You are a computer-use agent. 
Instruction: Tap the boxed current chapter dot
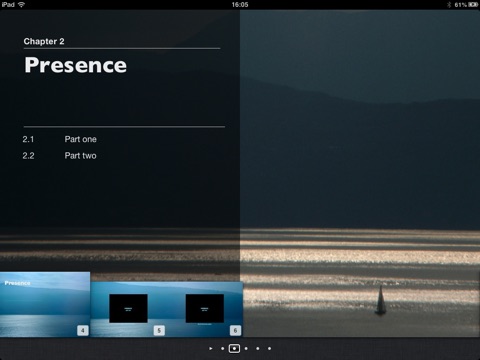point(234,348)
